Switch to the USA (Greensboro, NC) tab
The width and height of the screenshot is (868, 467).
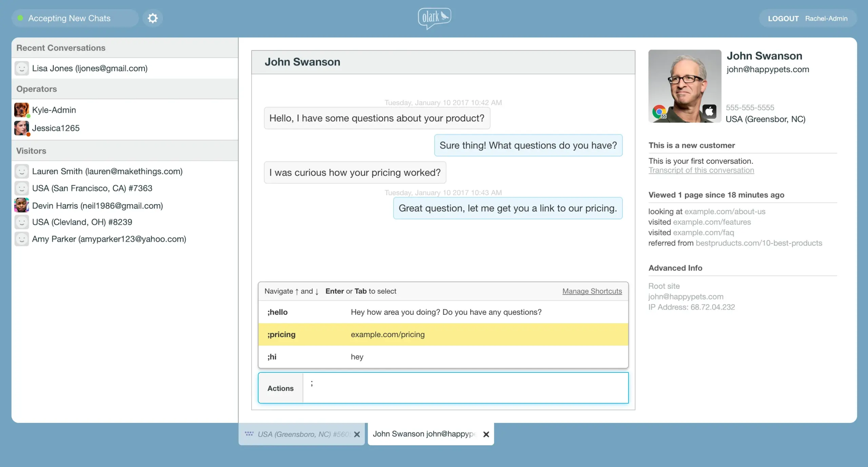point(298,434)
